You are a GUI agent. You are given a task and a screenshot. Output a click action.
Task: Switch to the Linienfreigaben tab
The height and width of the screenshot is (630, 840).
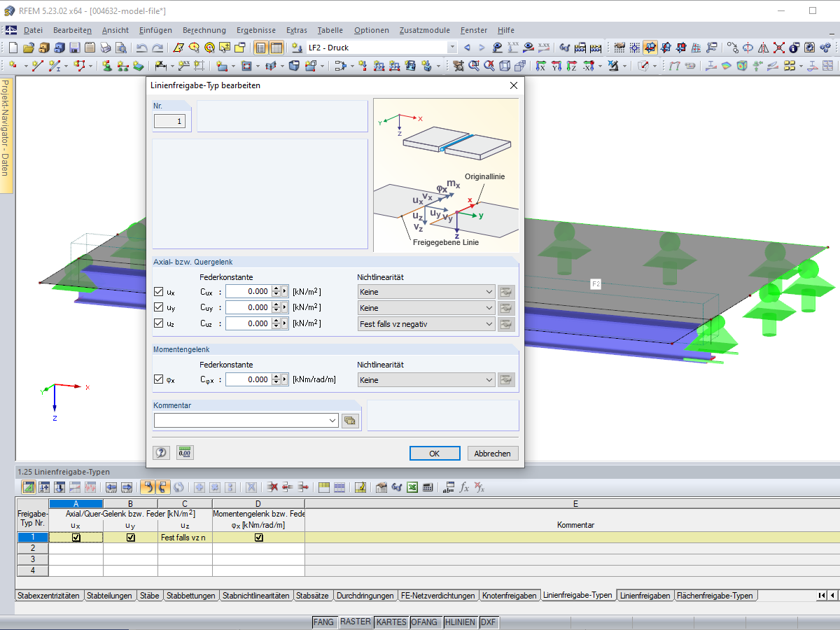coord(645,596)
